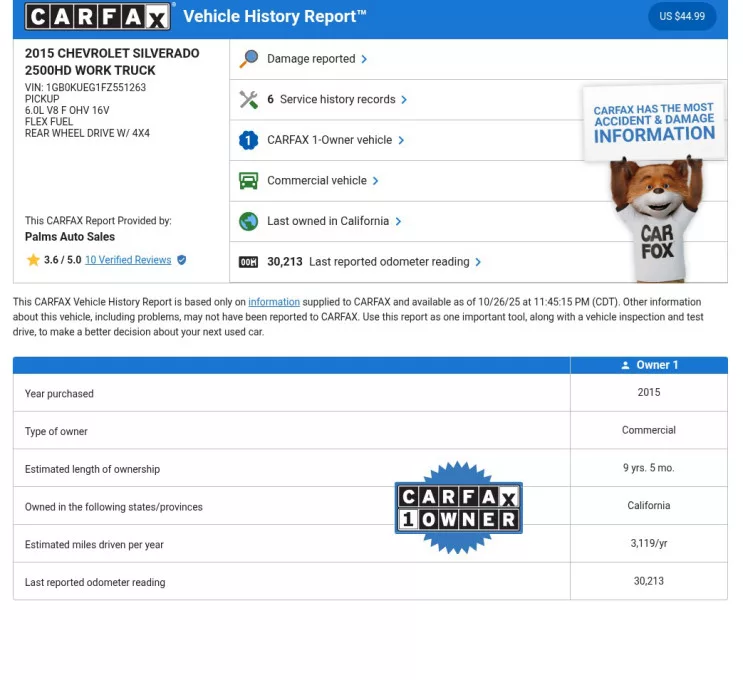This screenshot has width=743, height=680.
Task: Follow the 'information' hyperlink in disclaimer
Action: (x=274, y=302)
